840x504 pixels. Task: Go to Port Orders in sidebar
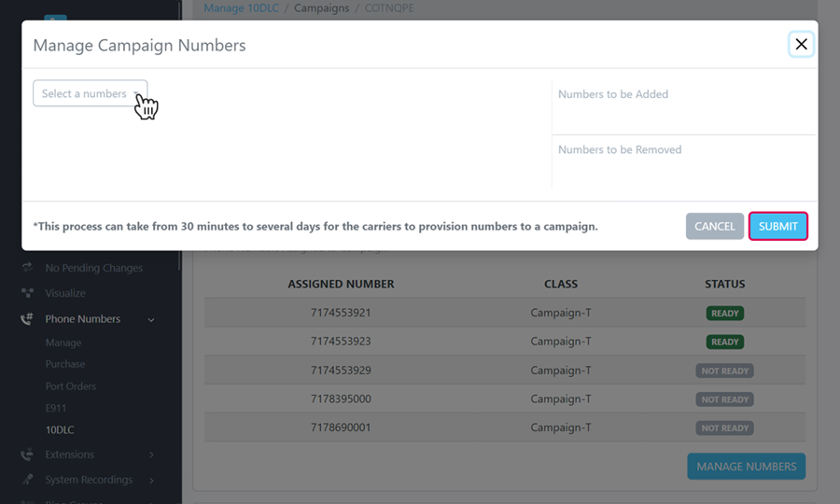(x=71, y=386)
